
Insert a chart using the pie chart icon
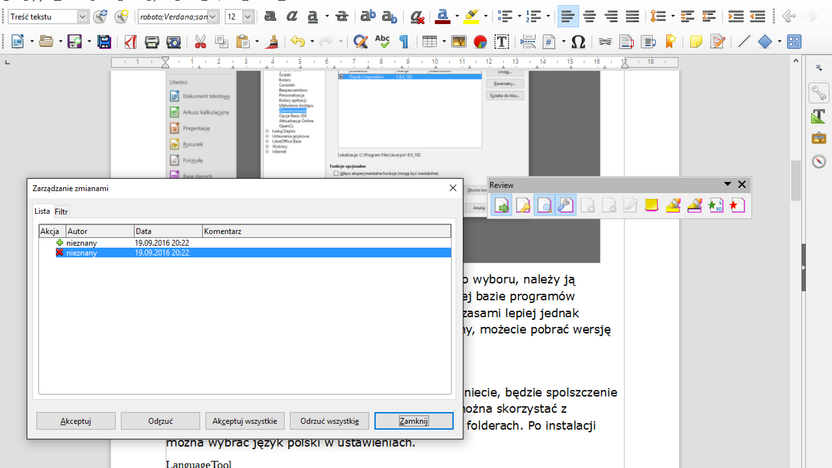[480, 41]
